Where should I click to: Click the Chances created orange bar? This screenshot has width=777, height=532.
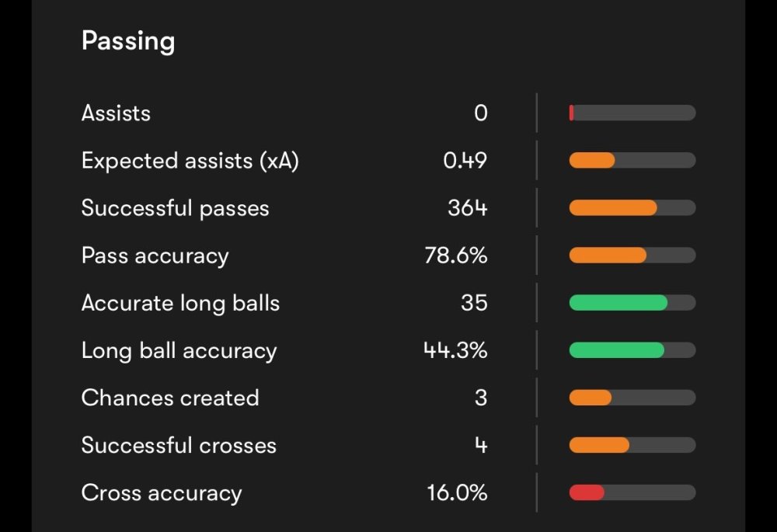[x=591, y=398]
